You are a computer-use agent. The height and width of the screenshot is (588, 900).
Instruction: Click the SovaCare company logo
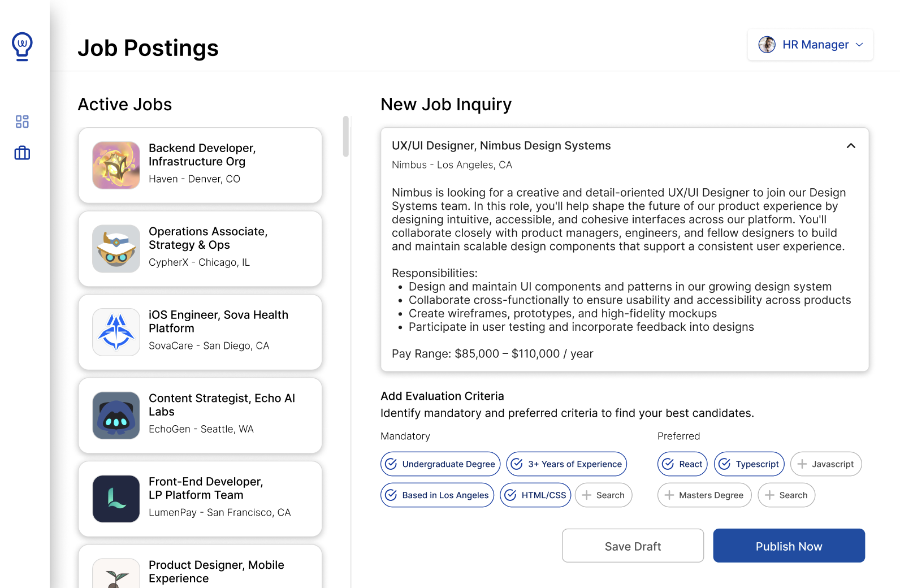[116, 332]
